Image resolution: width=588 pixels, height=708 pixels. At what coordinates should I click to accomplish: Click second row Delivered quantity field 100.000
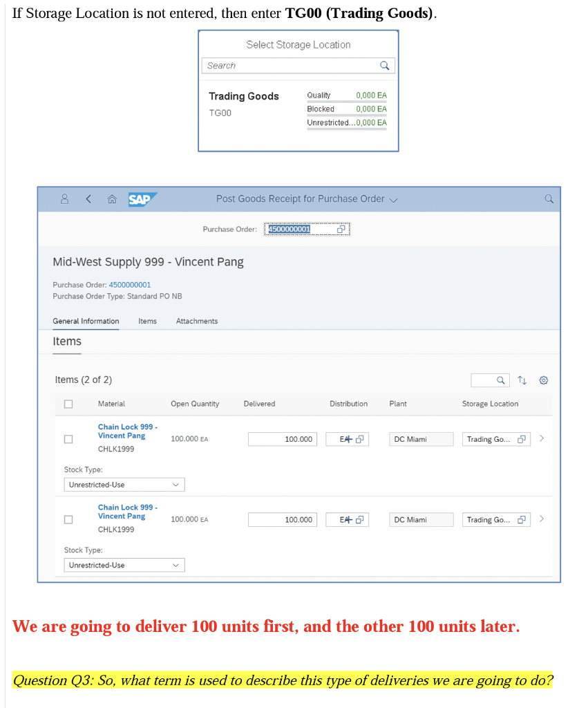coord(283,520)
